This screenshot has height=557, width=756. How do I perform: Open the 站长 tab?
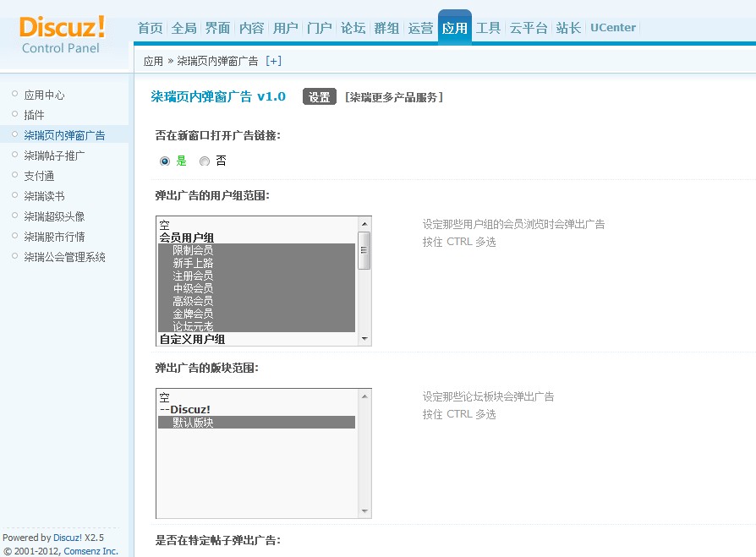[x=568, y=28]
